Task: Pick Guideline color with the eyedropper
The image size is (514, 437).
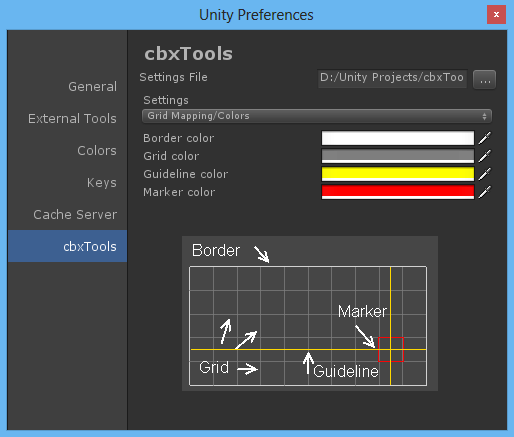Action: click(485, 174)
